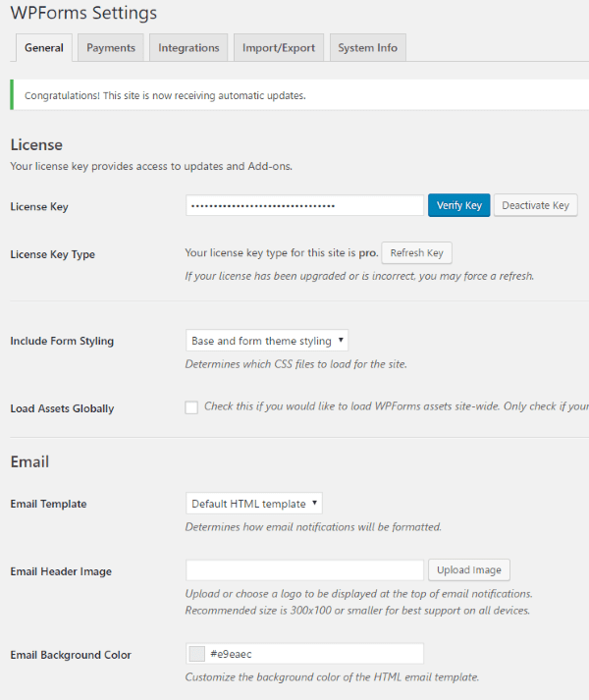Screen dimensions: 589x700
Task: Click the License Key input field
Action: 304,205
